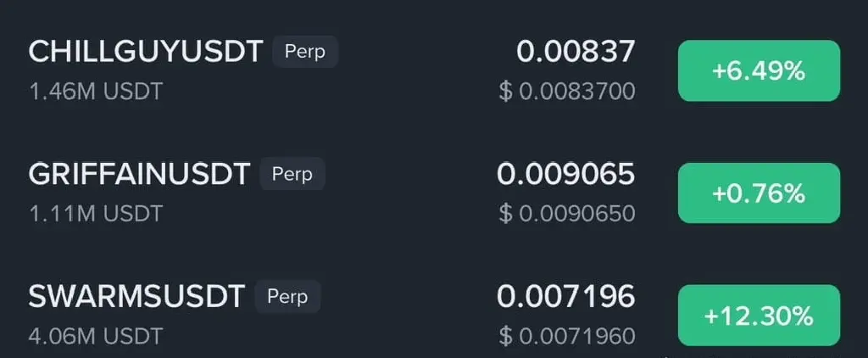Click the $ 0.0090650 USD price

coord(567,214)
